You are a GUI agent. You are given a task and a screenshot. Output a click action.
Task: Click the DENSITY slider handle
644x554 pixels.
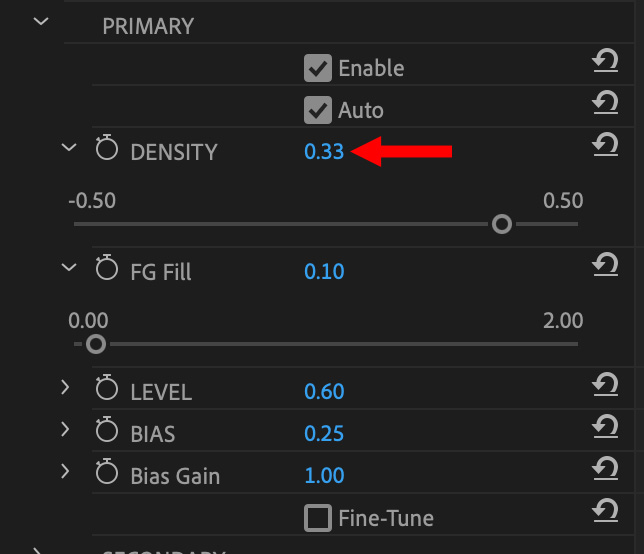(502, 224)
